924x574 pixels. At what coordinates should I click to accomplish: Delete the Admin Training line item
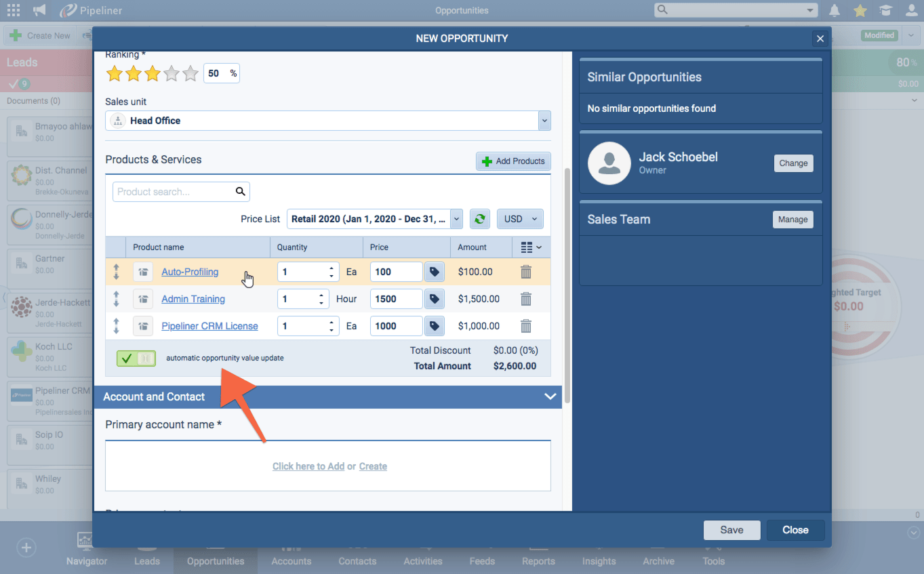click(x=526, y=299)
